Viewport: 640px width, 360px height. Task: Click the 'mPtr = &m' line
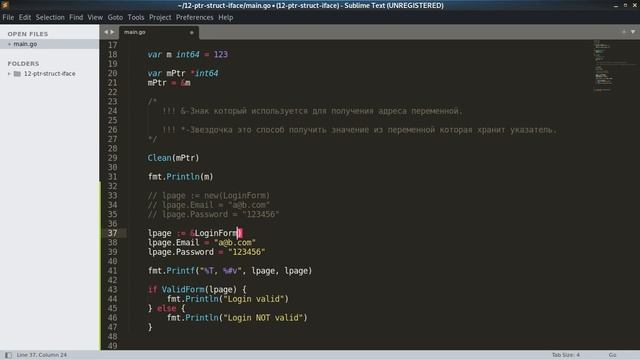169,83
